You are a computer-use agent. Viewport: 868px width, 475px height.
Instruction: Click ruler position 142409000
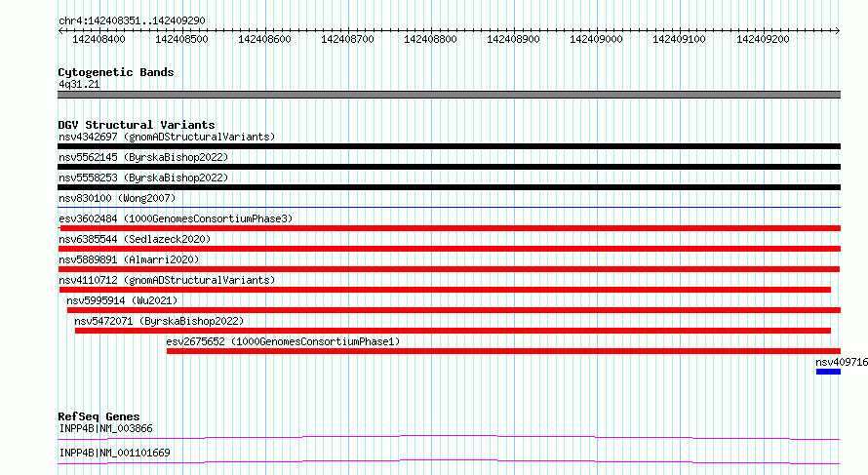coord(596,39)
